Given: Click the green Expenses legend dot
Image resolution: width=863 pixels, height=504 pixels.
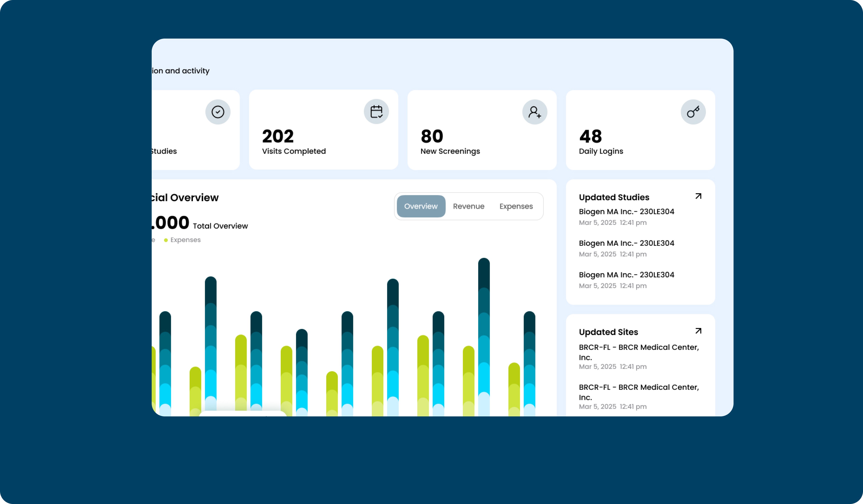Looking at the screenshot, I should 166,240.
